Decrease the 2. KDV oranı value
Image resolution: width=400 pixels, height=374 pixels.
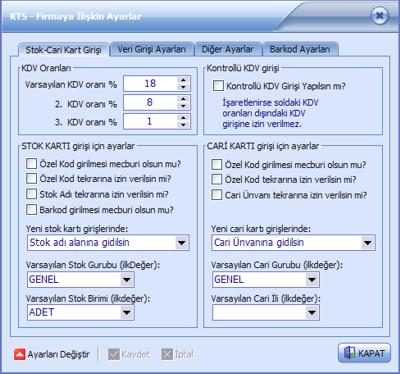pos(183,106)
